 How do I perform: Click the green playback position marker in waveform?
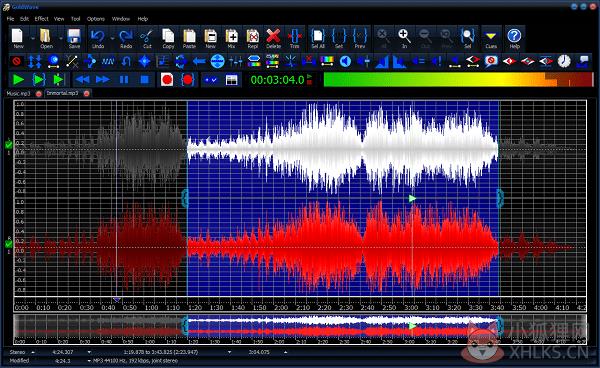coord(412,198)
